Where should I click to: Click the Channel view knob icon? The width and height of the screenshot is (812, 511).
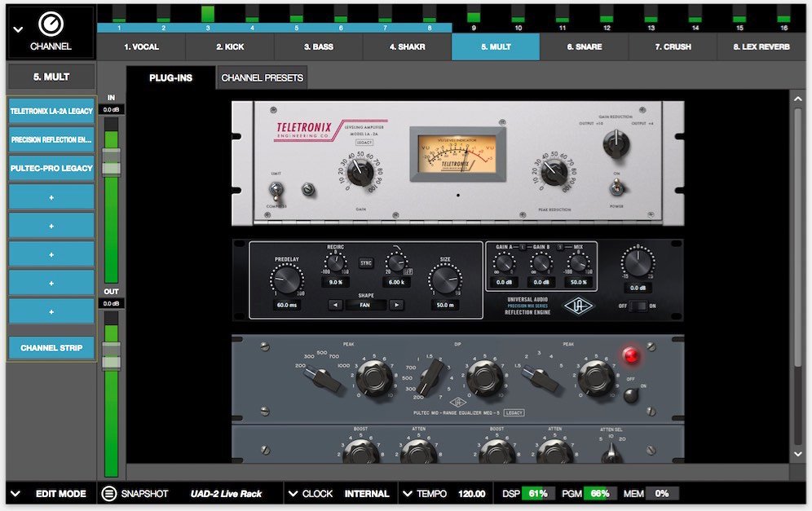tap(51, 24)
